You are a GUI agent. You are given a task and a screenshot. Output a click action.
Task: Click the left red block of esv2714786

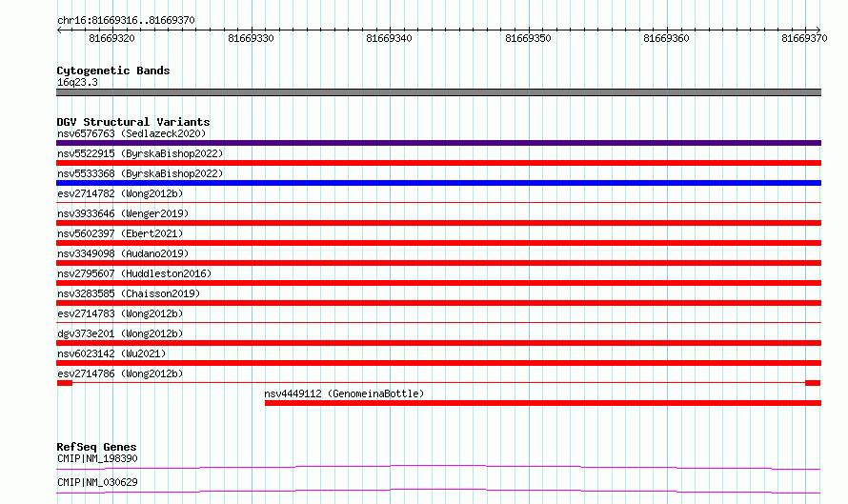coord(65,383)
